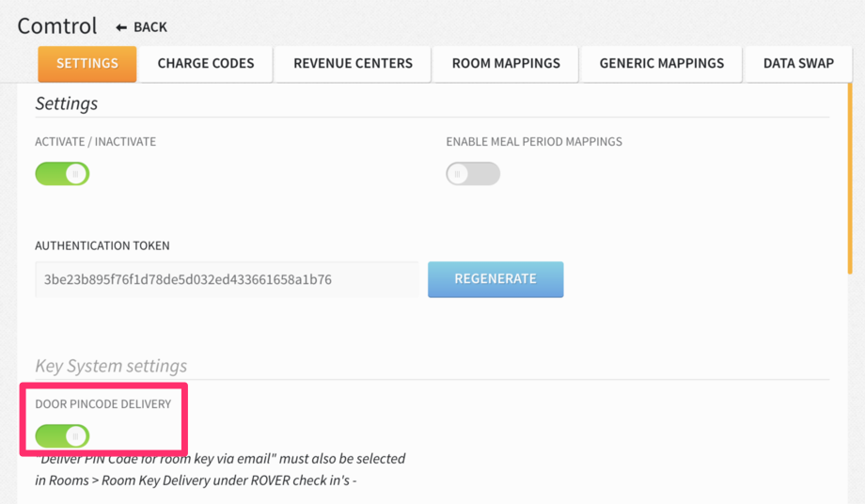Regenerate the authentication token

(x=495, y=279)
